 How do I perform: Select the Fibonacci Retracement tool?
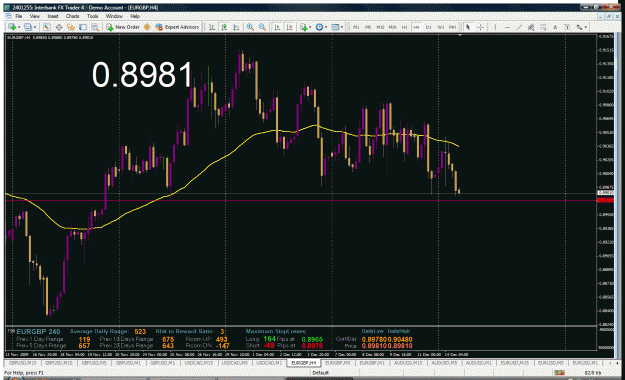pos(543,27)
